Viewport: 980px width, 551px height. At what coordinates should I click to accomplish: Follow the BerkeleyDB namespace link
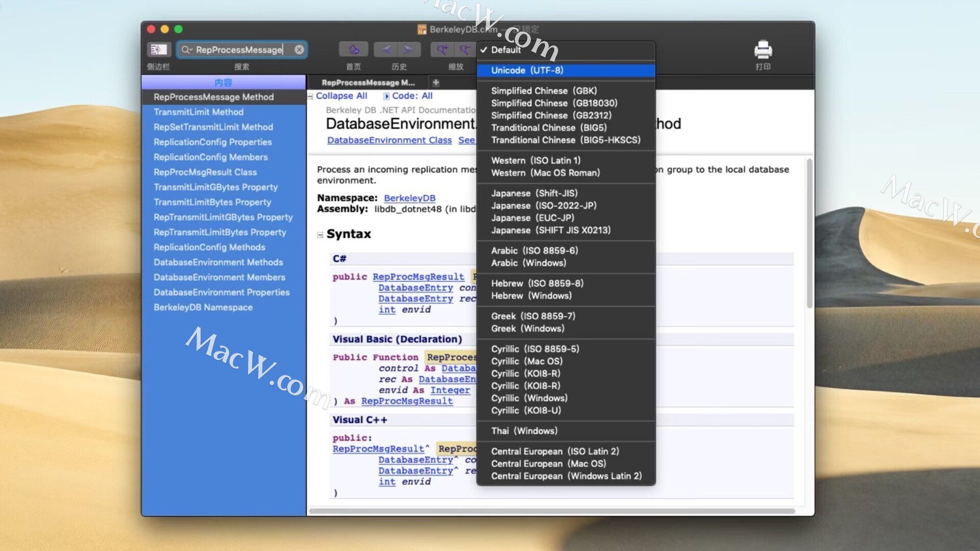pyautogui.click(x=409, y=198)
